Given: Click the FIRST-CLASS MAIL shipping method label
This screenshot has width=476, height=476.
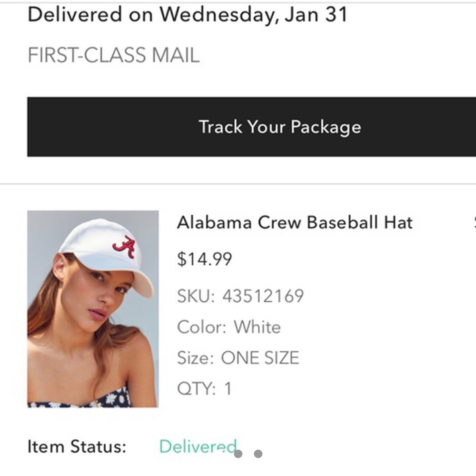Looking at the screenshot, I should [x=113, y=55].
